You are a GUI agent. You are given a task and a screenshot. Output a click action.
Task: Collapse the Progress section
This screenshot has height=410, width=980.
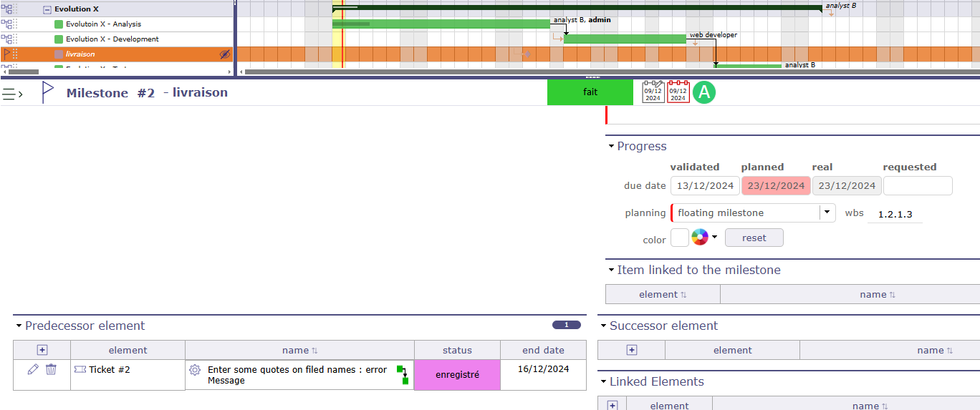pyautogui.click(x=611, y=147)
